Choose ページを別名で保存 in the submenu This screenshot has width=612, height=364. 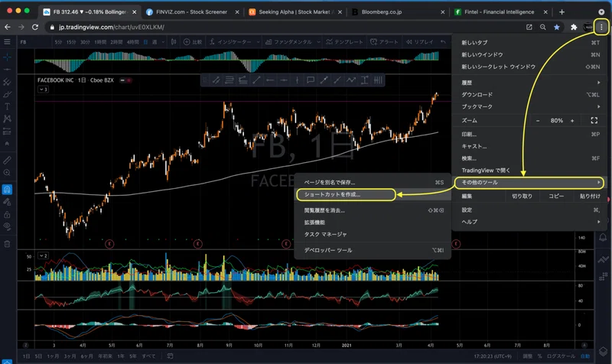click(x=373, y=182)
